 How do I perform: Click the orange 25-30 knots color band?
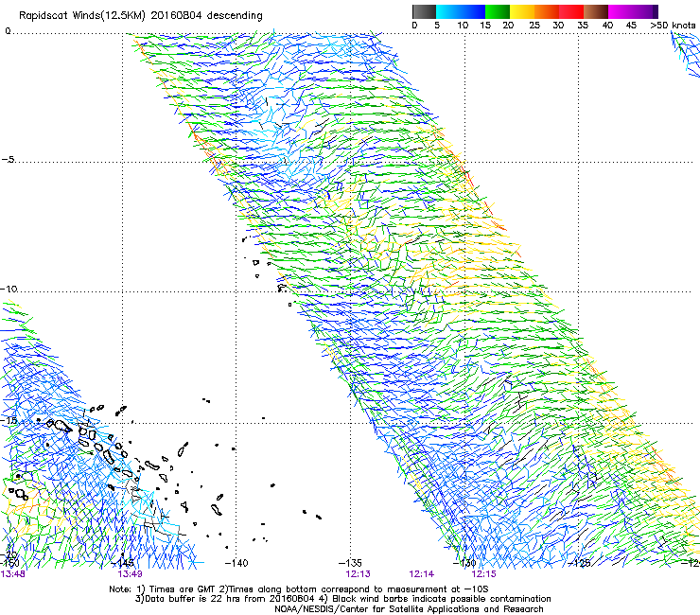coord(547,11)
